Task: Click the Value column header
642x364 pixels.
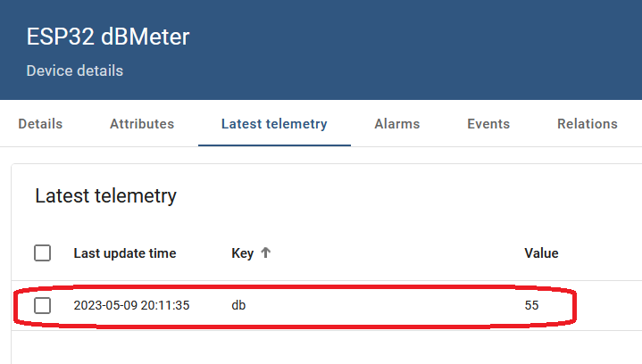Action: pos(541,253)
